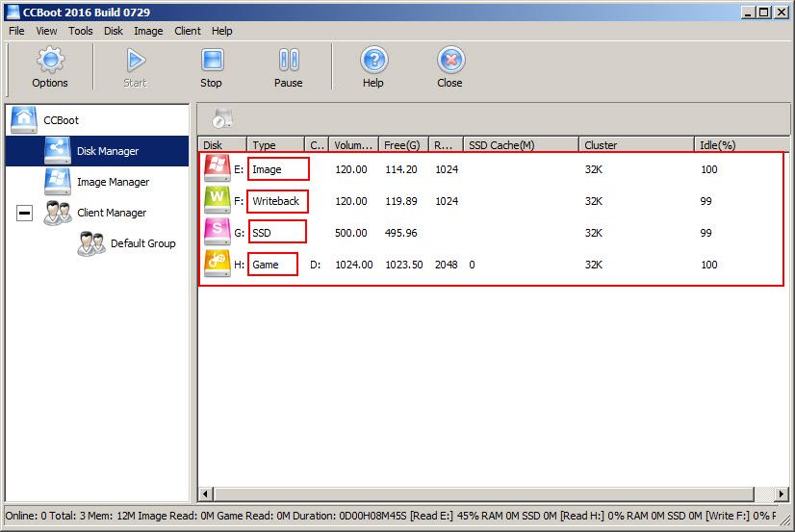The width and height of the screenshot is (795, 532).
Task: Open the Options gear icon
Action: click(x=50, y=60)
